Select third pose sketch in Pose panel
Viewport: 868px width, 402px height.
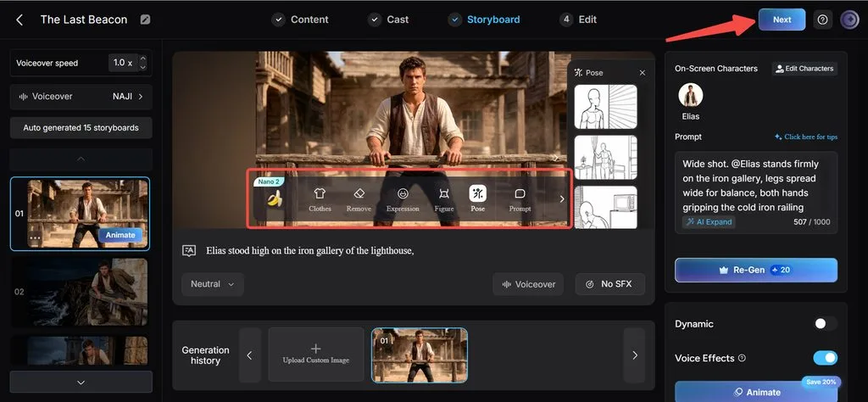point(605,207)
